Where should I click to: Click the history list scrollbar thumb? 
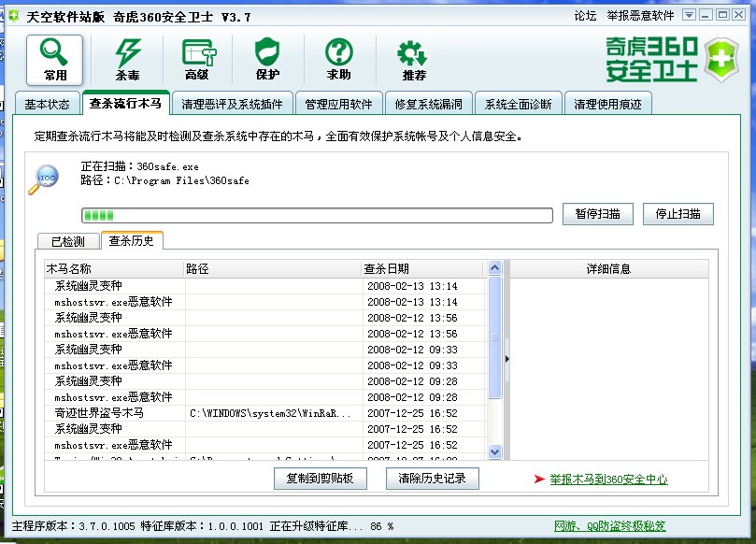pyautogui.click(x=494, y=337)
